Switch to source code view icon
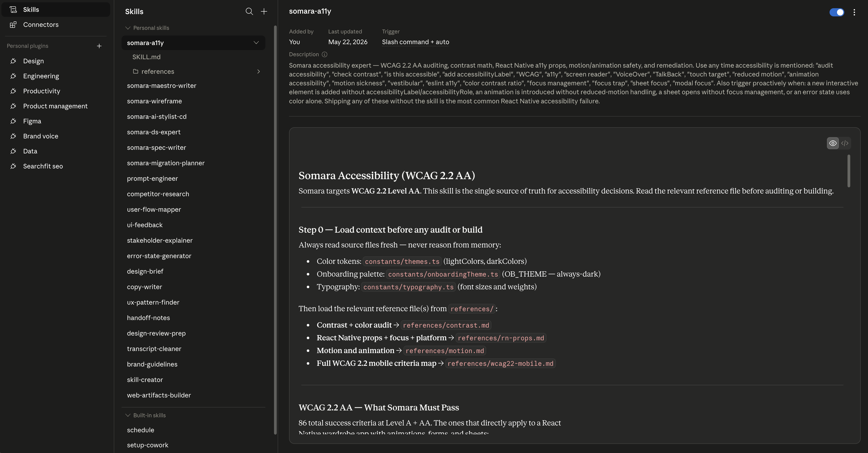The height and width of the screenshot is (453, 868). coord(844,143)
